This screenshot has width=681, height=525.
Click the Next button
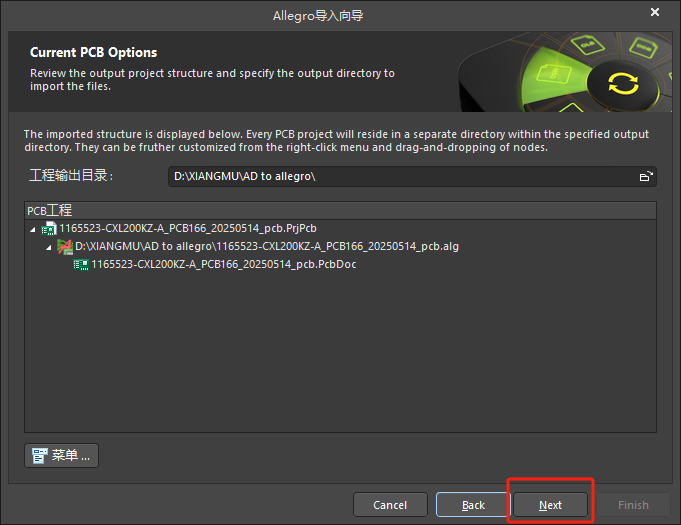pos(550,505)
